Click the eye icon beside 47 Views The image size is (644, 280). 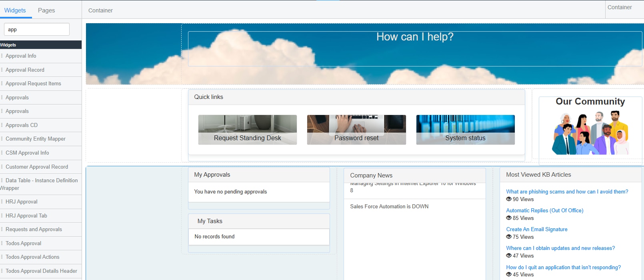(508, 256)
